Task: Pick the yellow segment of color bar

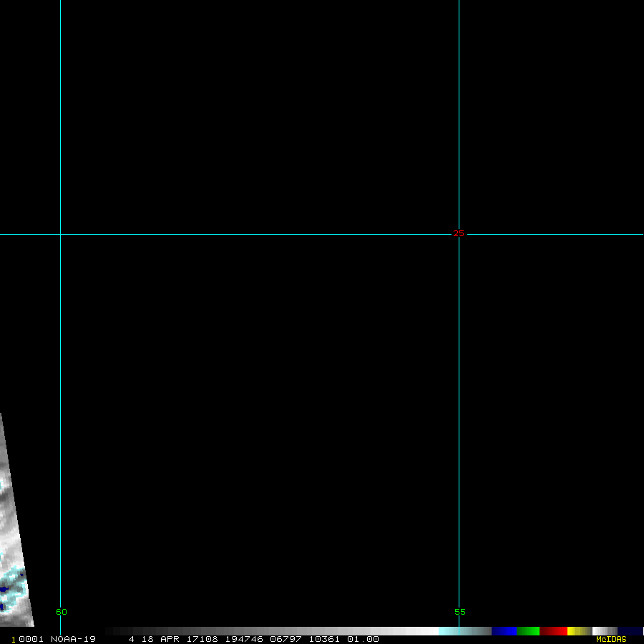Action: (579, 631)
